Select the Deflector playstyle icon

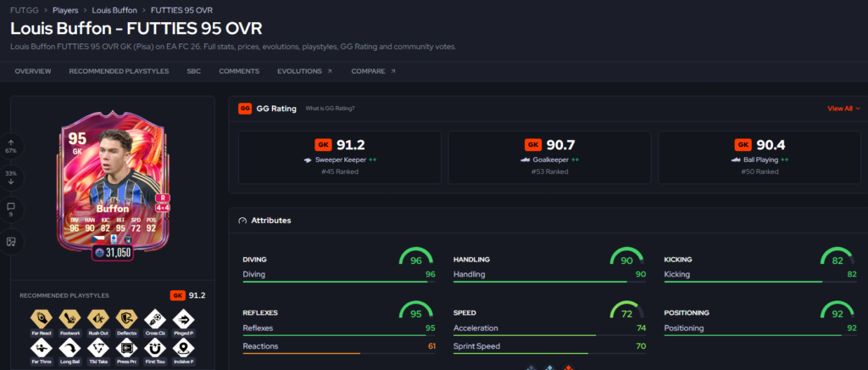126,319
